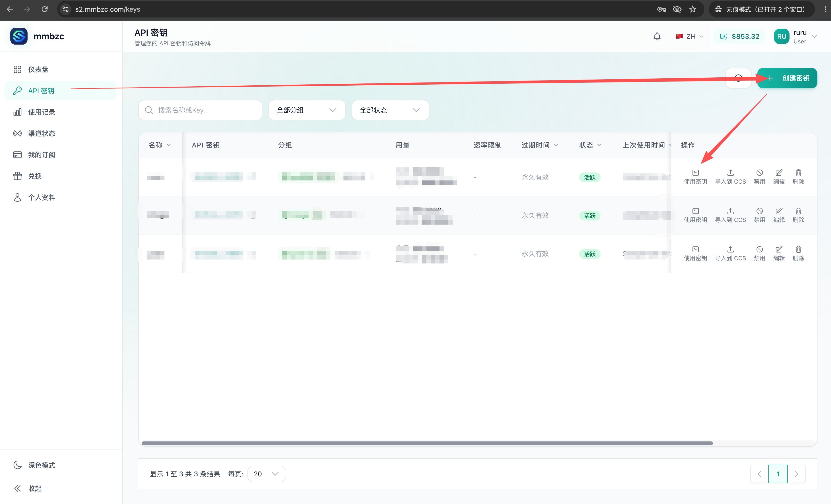Open 使用记录 usage records page
Image resolution: width=831 pixels, height=504 pixels.
pos(61,112)
